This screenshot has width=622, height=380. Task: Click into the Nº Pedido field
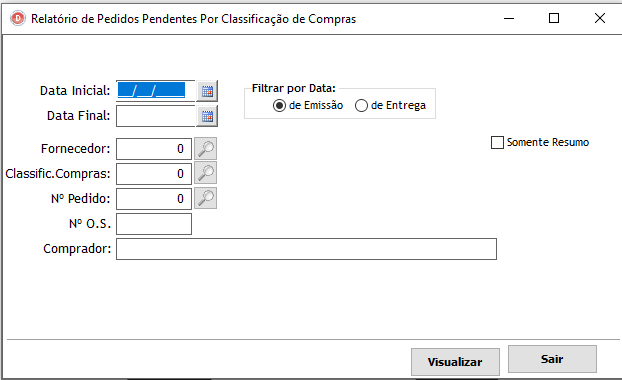[154, 199]
